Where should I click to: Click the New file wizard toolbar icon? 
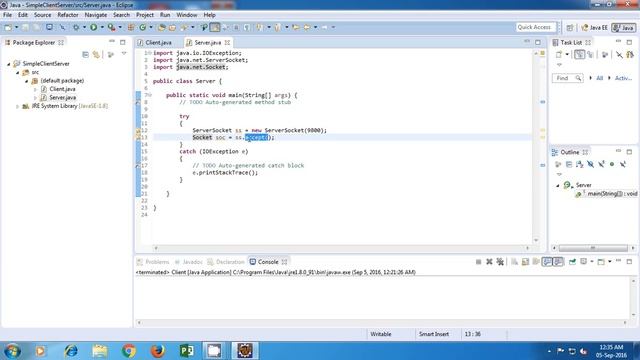(x=8, y=27)
